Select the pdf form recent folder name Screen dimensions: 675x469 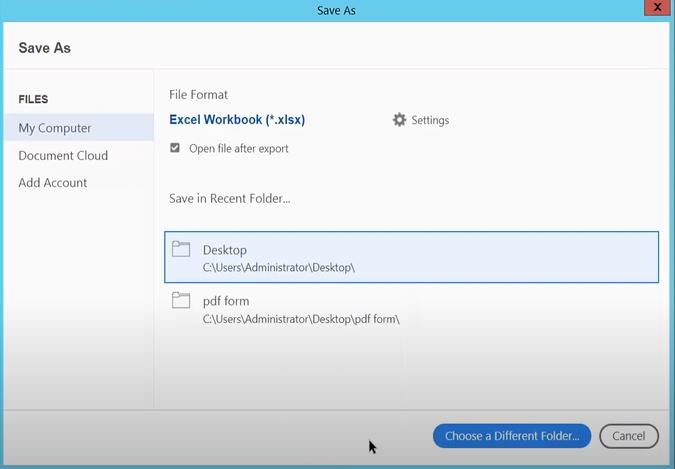226,301
